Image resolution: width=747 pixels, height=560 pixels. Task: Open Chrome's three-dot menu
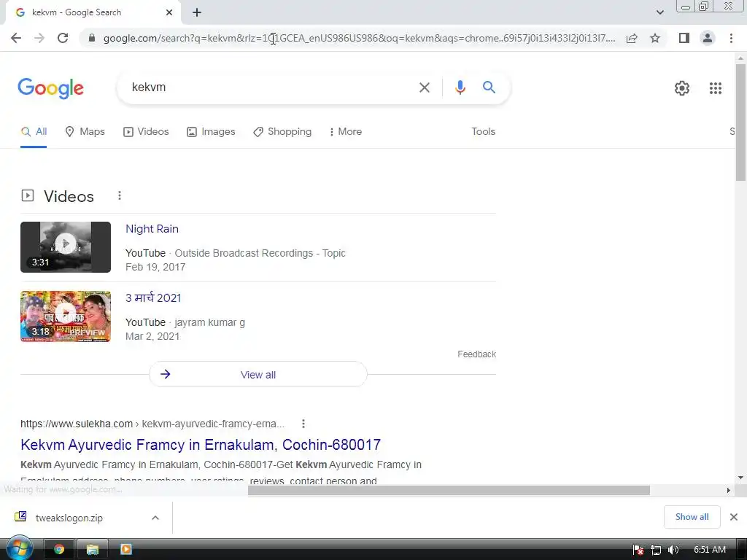point(731,38)
